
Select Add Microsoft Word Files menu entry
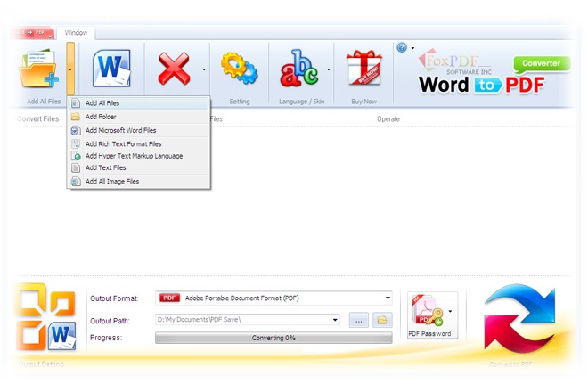138,130
